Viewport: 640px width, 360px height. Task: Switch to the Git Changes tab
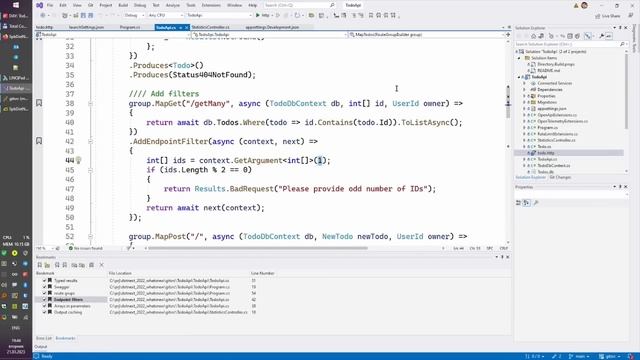[560, 178]
